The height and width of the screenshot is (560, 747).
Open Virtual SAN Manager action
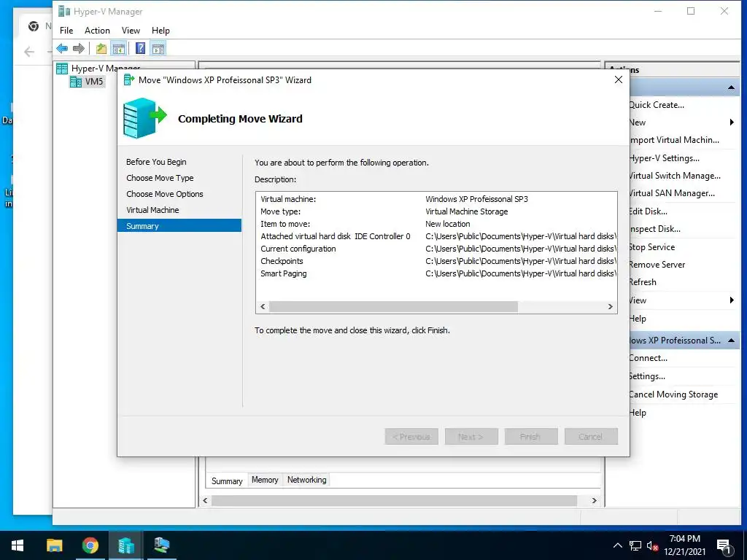(x=672, y=193)
